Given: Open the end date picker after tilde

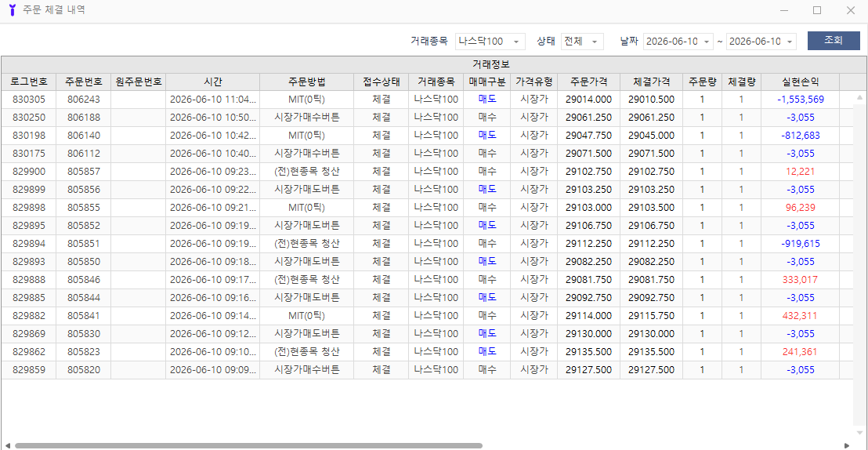Looking at the screenshot, I should click(x=761, y=41).
